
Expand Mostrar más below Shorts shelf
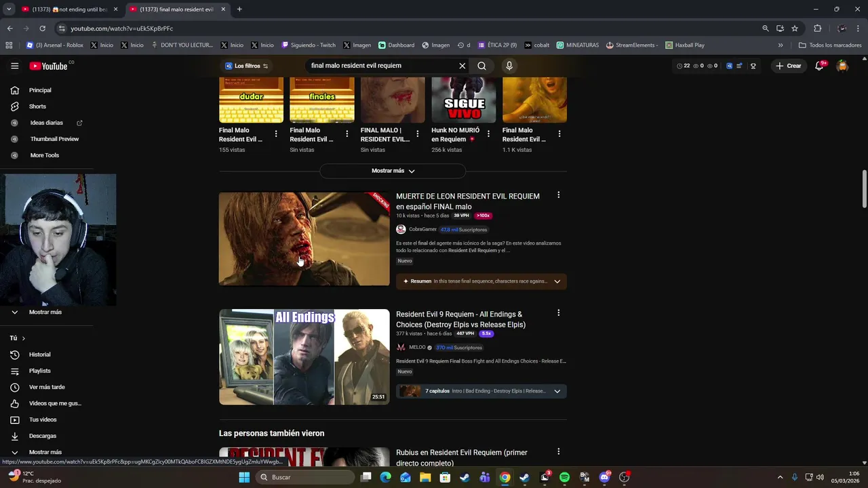[393, 171]
